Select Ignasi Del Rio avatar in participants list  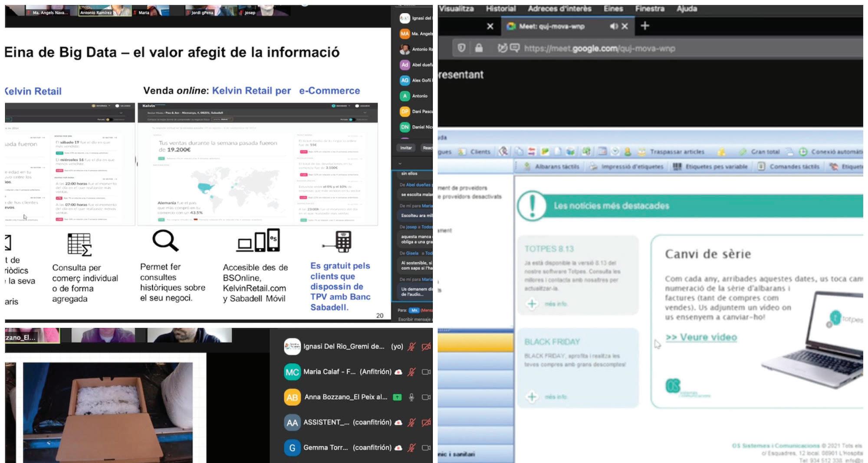point(292,346)
